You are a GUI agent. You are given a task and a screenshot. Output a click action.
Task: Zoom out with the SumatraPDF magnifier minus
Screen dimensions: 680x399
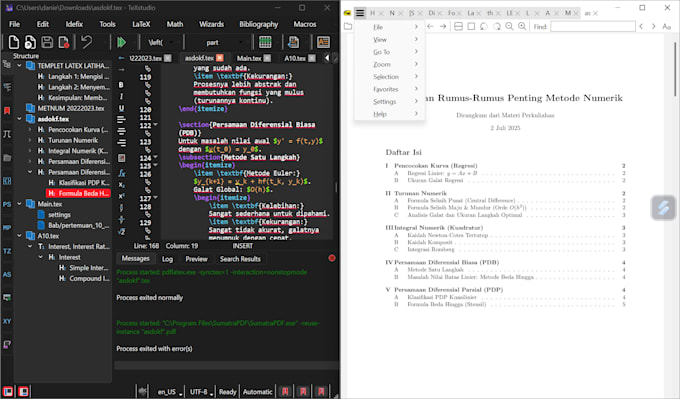509,26
